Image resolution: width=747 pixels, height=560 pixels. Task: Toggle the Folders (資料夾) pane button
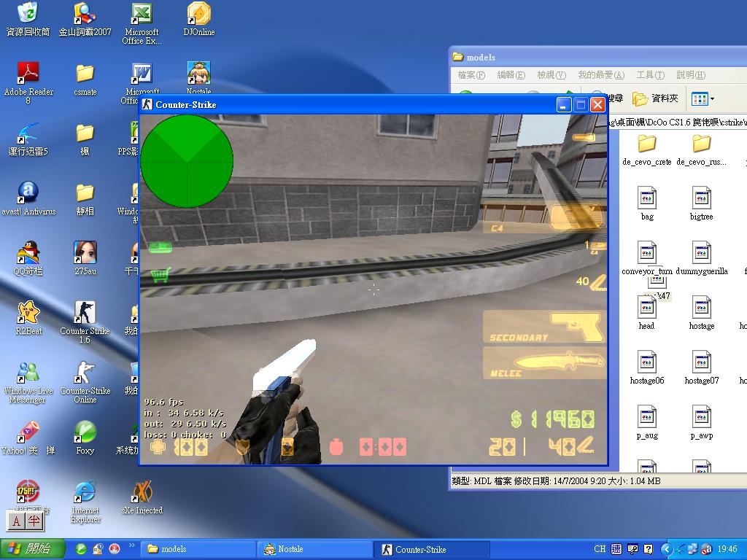655,98
